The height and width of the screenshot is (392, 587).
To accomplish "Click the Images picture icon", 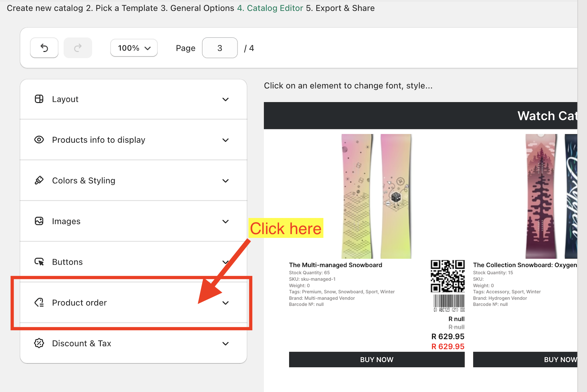I will 39,221.
